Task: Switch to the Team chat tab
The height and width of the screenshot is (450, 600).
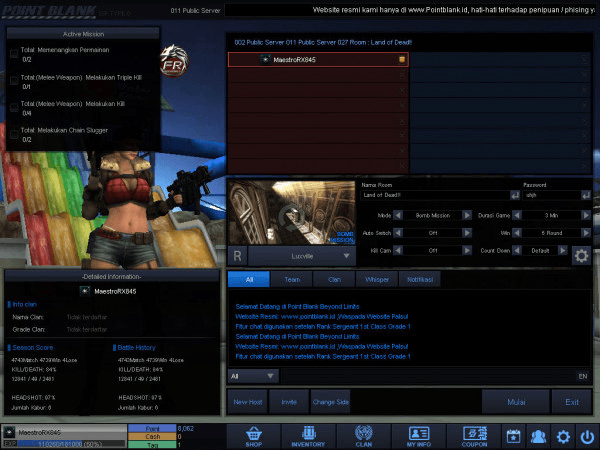Action: click(x=292, y=279)
